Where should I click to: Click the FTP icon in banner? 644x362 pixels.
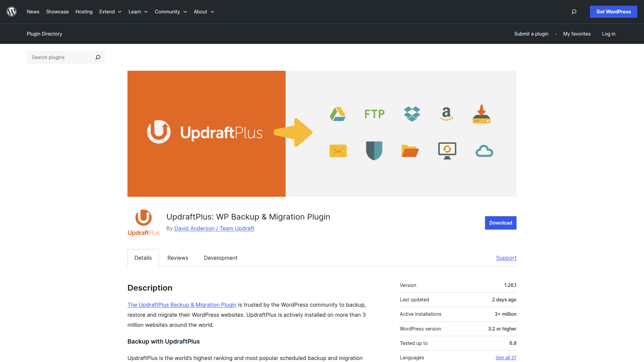tap(374, 114)
